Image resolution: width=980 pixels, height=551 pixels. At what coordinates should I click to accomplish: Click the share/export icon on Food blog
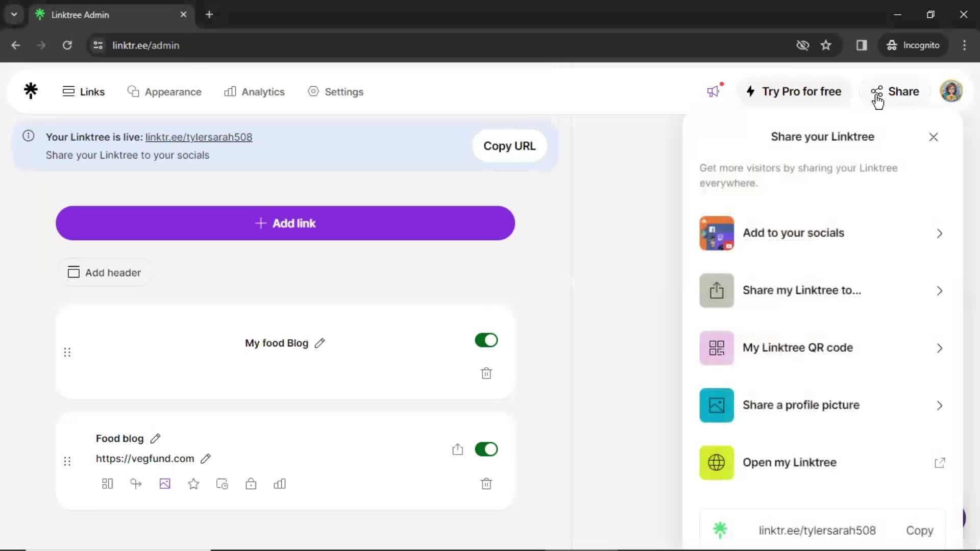457,449
